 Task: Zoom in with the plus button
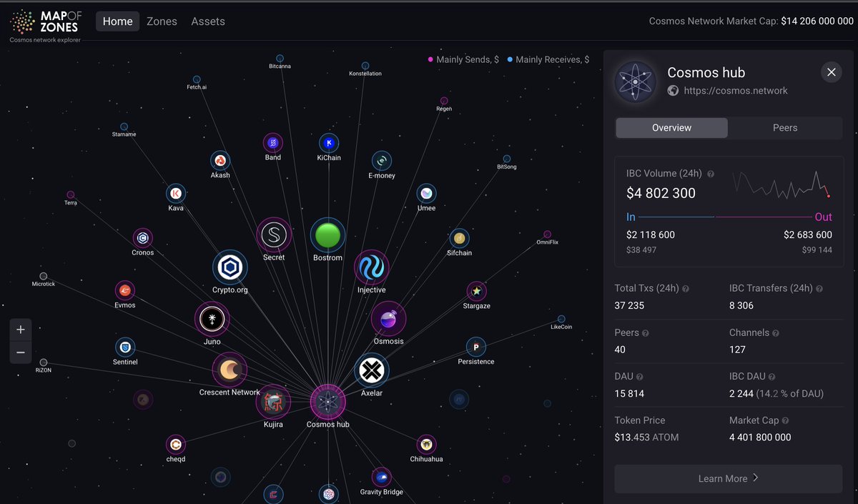tap(21, 330)
